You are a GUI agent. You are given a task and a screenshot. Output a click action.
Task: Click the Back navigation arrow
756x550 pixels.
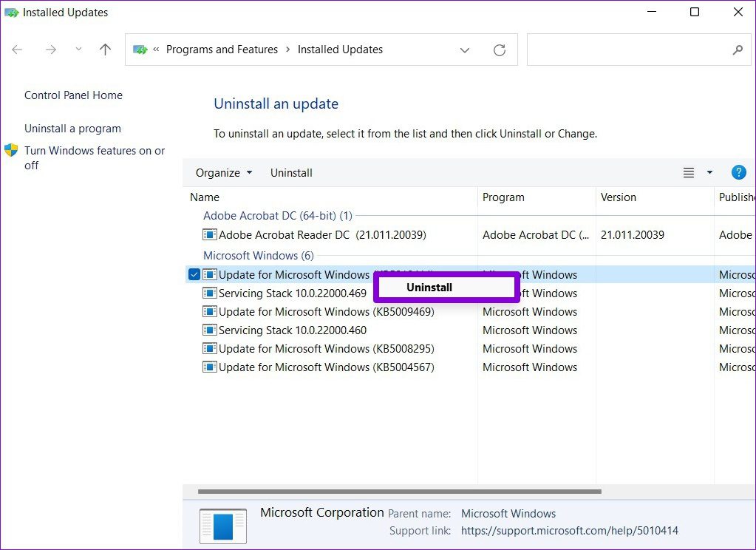[17, 50]
